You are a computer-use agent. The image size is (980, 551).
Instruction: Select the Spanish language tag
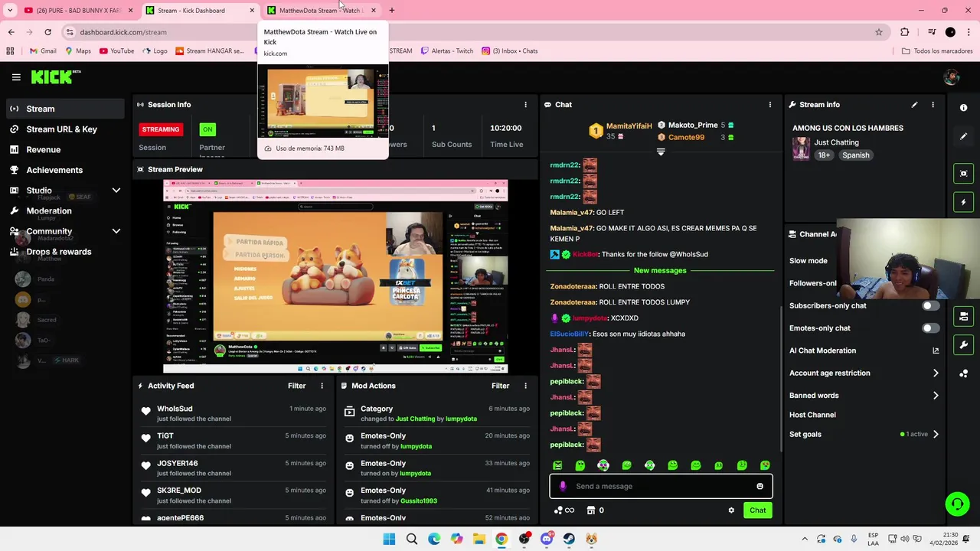[x=855, y=155]
